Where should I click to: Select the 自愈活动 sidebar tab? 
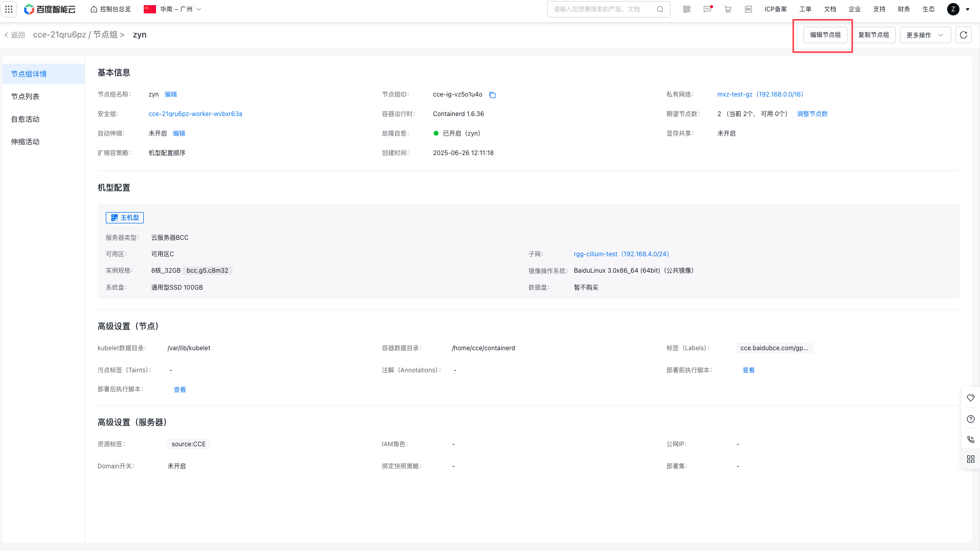pyautogui.click(x=44, y=119)
